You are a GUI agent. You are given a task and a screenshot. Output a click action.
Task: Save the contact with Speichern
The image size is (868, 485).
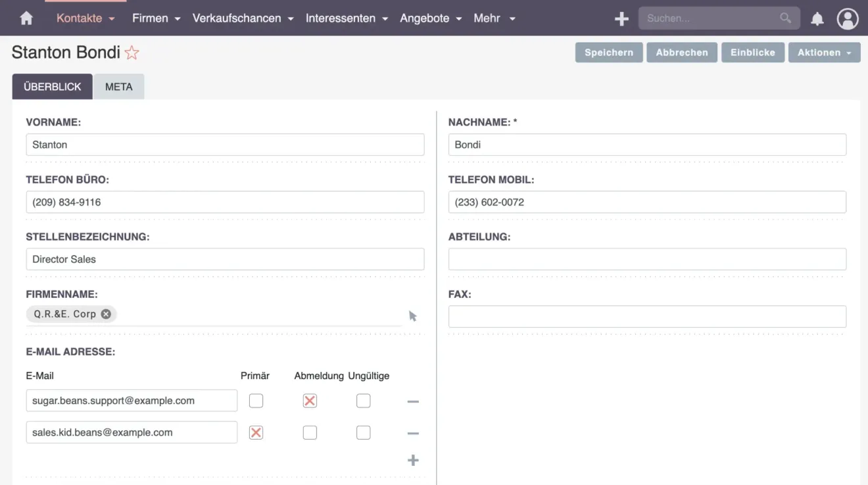click(x=608, y=52)
